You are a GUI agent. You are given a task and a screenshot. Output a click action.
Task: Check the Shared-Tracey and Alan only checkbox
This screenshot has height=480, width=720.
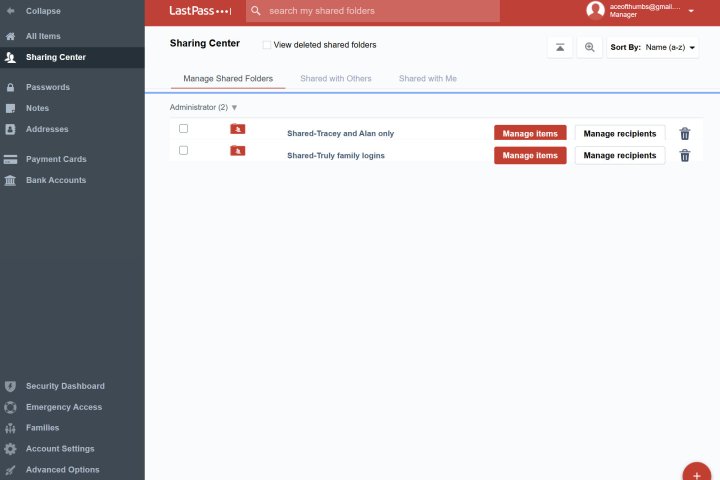pyautogui.click(x=183, y=129)
